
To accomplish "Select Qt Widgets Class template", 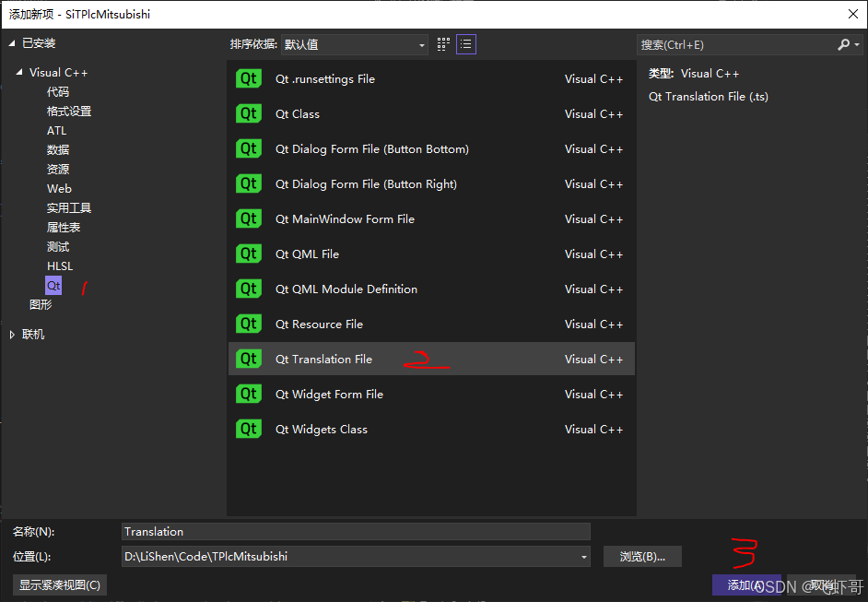I will click(431, 429).
